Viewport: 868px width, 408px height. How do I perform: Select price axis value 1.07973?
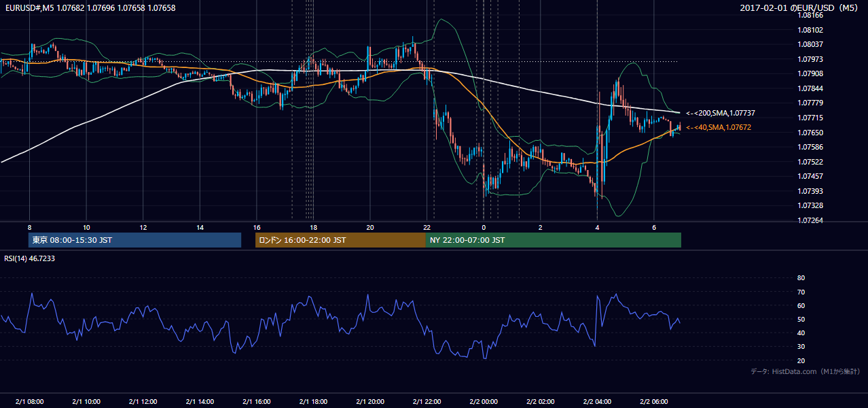pos(810,59)
